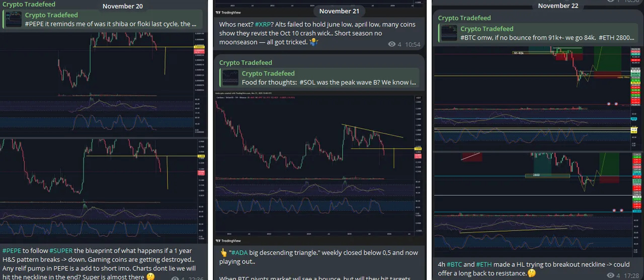Open the November 22 date badge
Viewport: 644px width, 280px height.
(558, 6)
